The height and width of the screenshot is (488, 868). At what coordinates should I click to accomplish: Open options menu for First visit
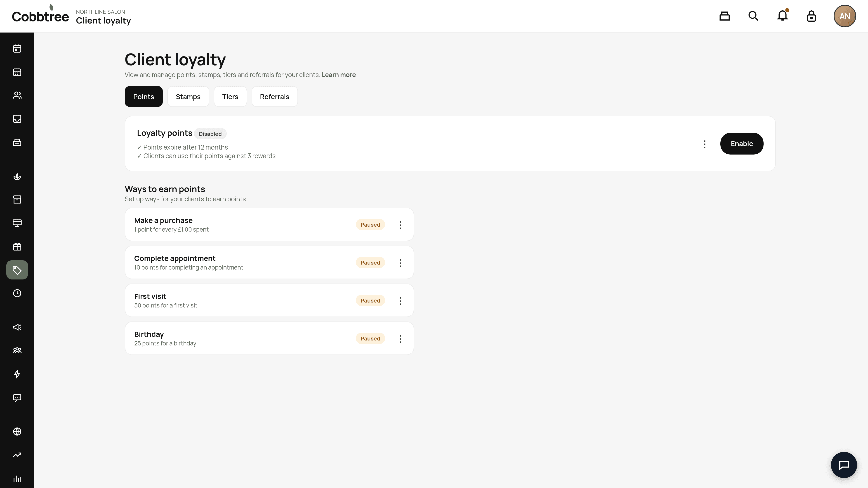[x=400, y=301]
